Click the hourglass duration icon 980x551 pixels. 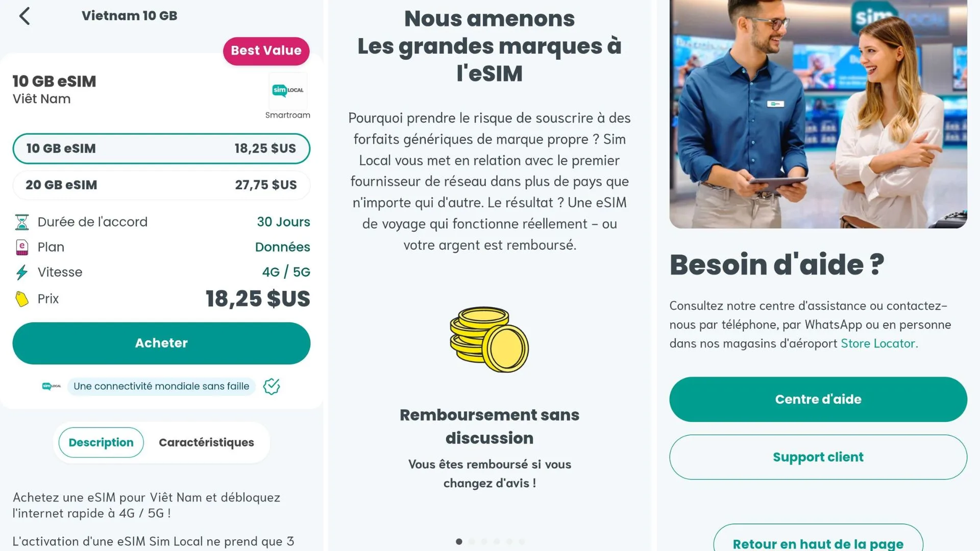(22, 222)
